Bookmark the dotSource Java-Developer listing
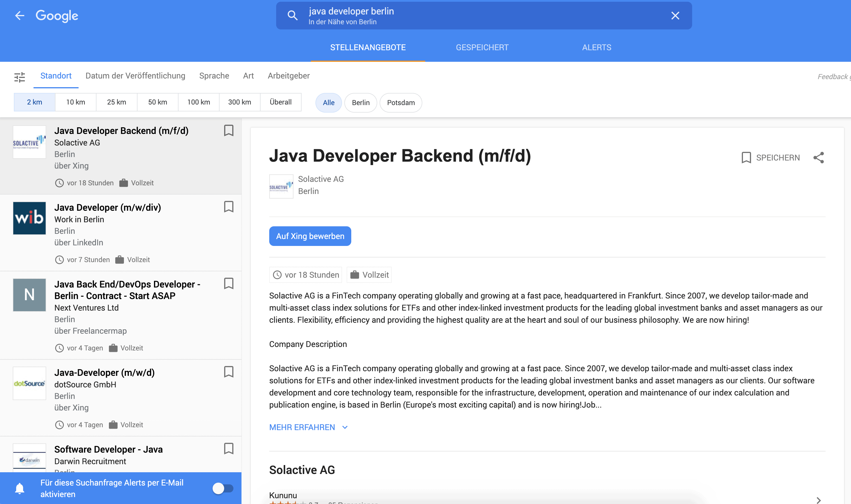 (229, 372)
